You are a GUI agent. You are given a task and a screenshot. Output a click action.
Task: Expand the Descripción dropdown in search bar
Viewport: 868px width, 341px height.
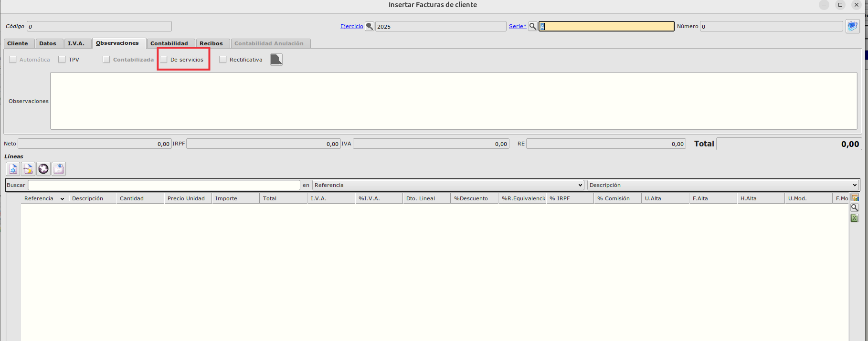pos(723,185)
